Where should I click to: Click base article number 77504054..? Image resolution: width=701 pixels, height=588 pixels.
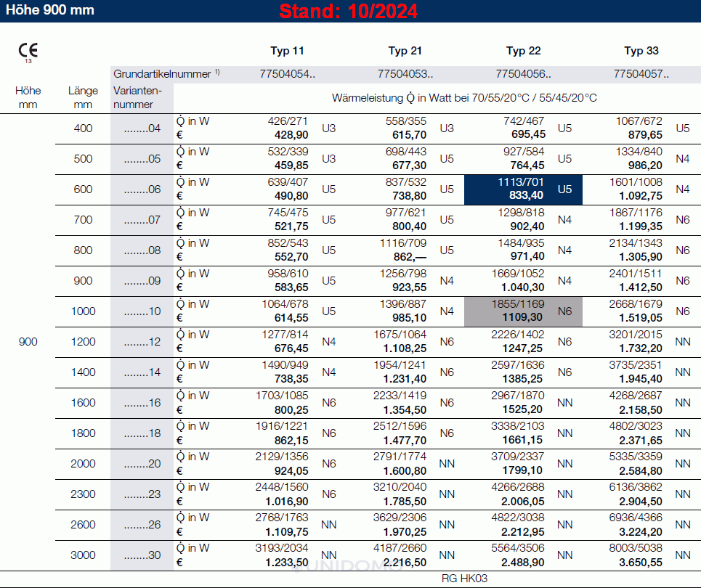coord(287,73)
